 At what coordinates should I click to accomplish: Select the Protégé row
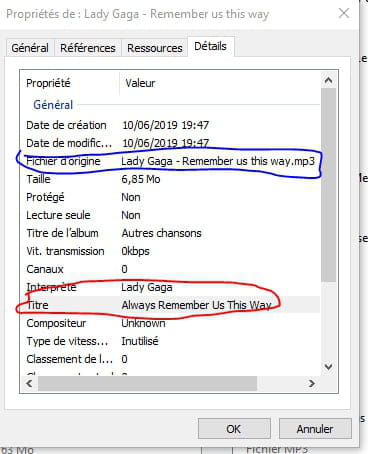pyautogui.click(x=170, y=197)
